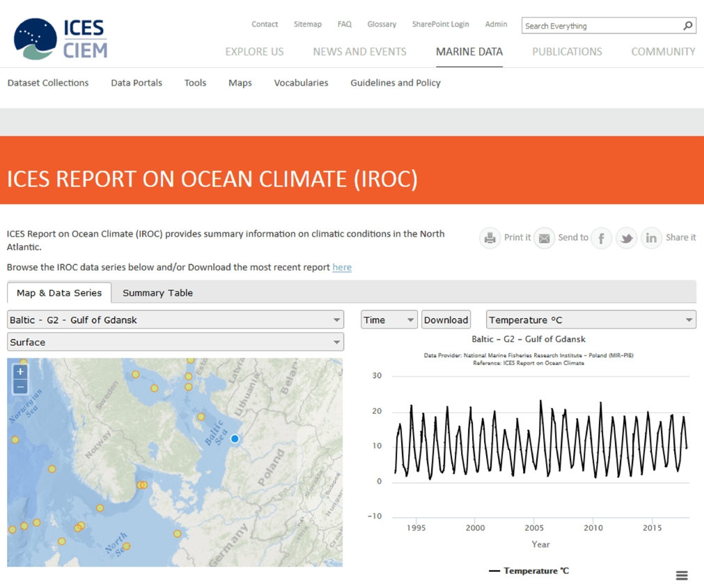Screen dimensions: 704x588
Task: Toggle the Temperature °C legend series
Action: 529,571
